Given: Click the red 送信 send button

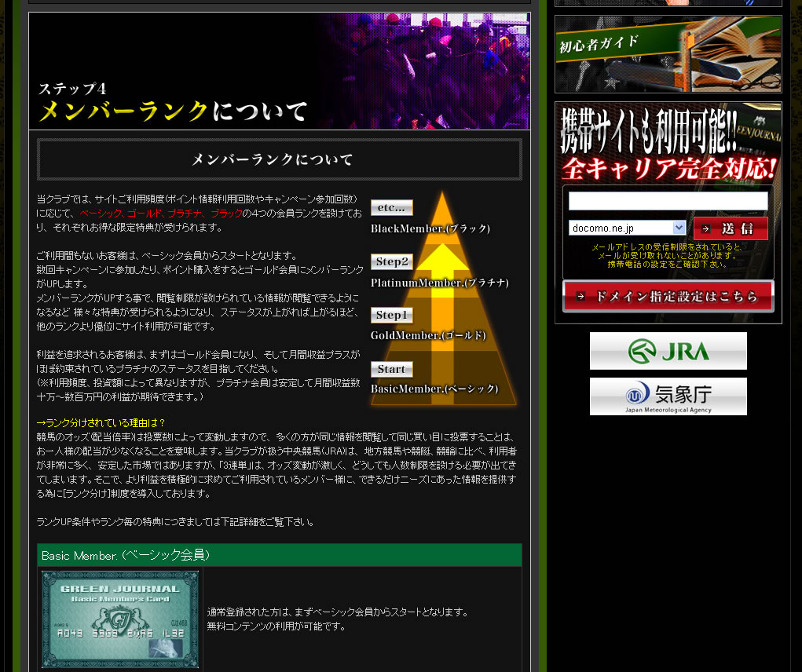Looking at the screenshot, I should tap(731, 228).
